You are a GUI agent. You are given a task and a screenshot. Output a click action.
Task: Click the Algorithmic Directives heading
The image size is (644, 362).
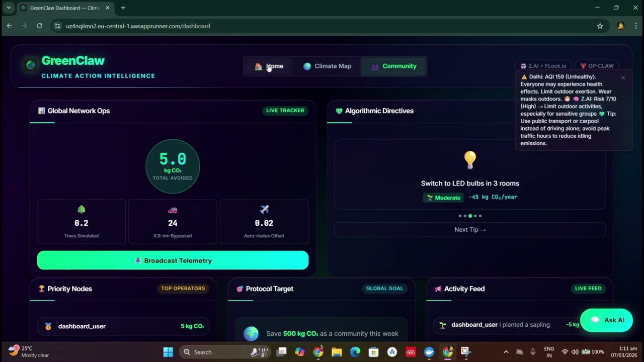379,111
